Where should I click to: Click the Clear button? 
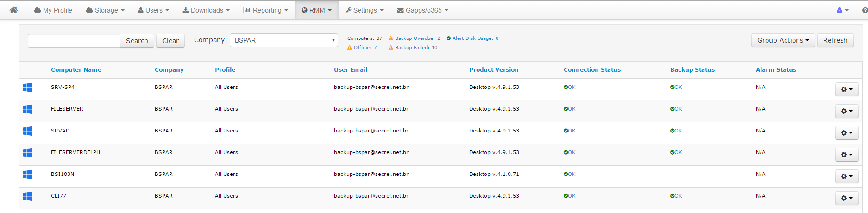point(170,41)
